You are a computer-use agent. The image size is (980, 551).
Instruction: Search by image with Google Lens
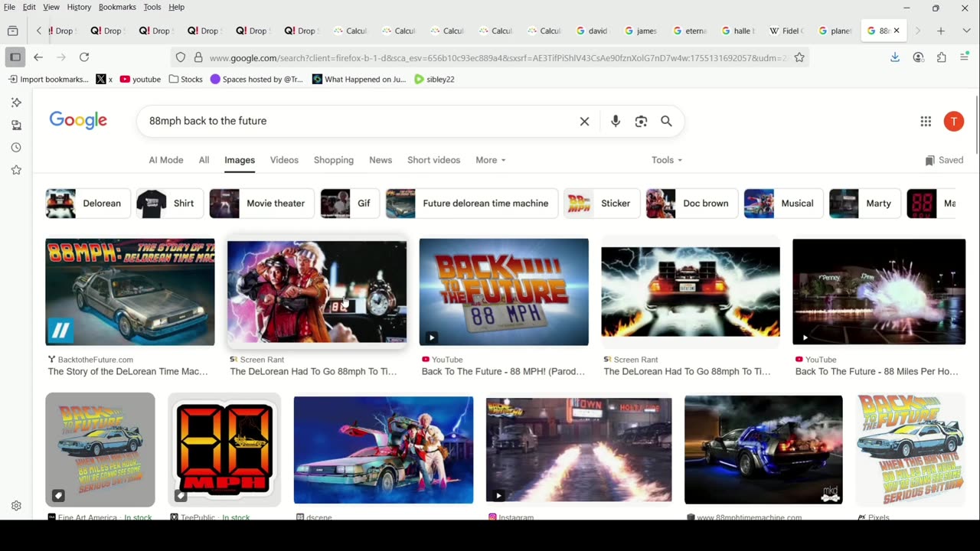(641, 121)
